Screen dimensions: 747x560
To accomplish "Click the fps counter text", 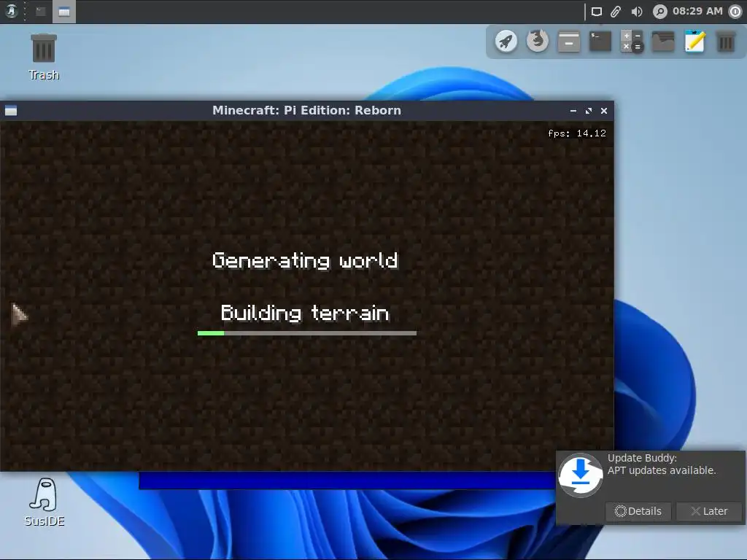I will (577, 133).
